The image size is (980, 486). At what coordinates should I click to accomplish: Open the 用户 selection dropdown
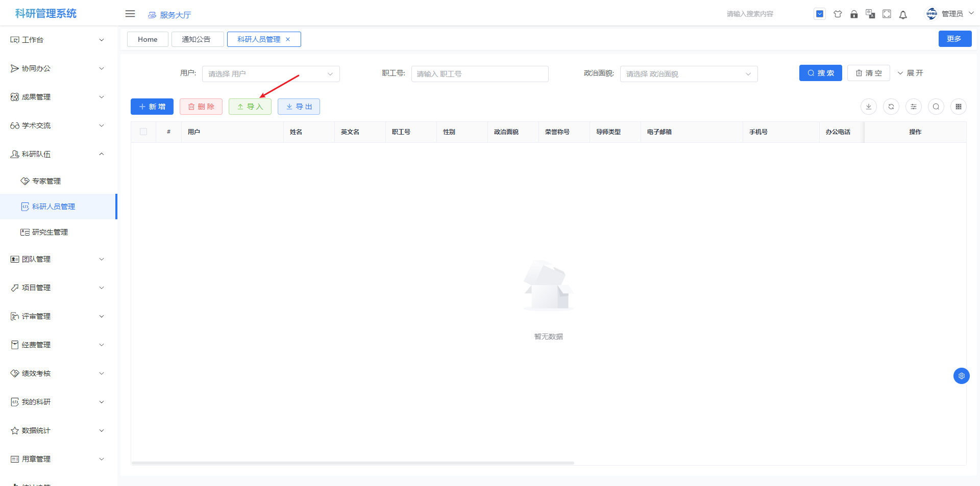(271, 74)
